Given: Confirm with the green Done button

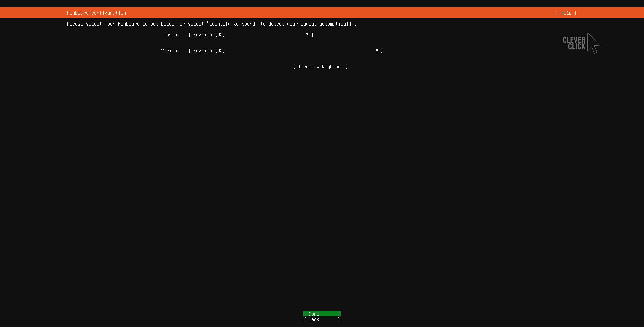Looking at the screenshot, I should point(322,314).
